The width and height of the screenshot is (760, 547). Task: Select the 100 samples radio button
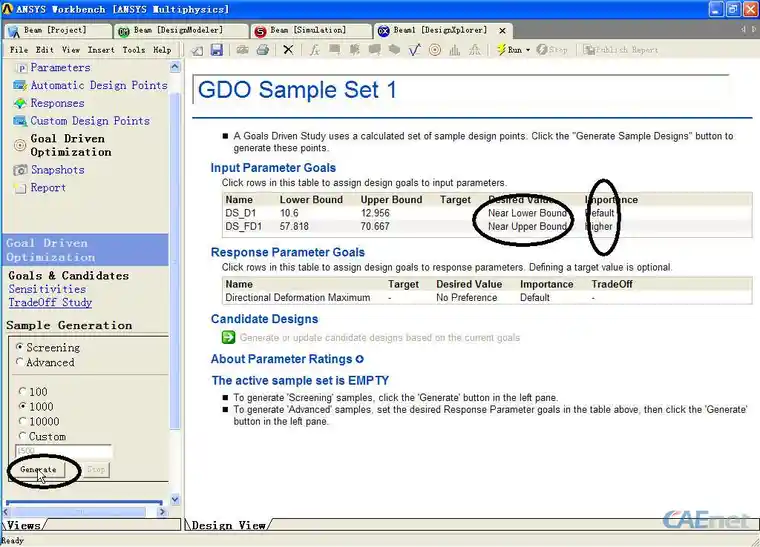[22, 391]
